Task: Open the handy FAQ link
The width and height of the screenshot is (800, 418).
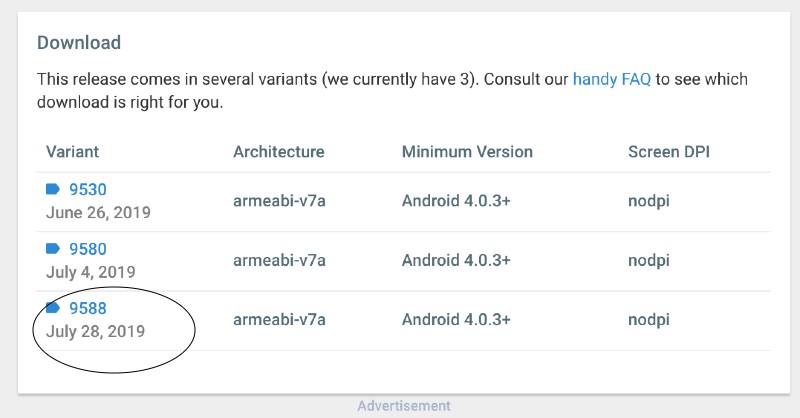Action: (612, 80)
